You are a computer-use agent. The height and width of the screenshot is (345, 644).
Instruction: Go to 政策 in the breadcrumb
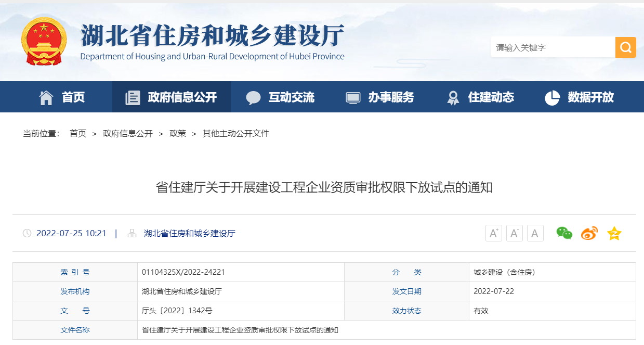(x=178, y=133)
